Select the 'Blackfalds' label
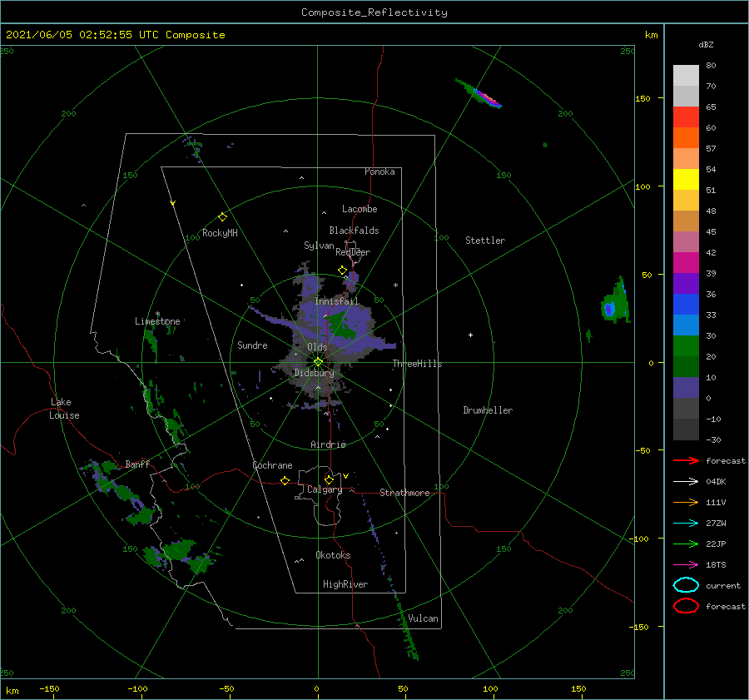The height and width of the screenshot is (700, 749). 354,231
